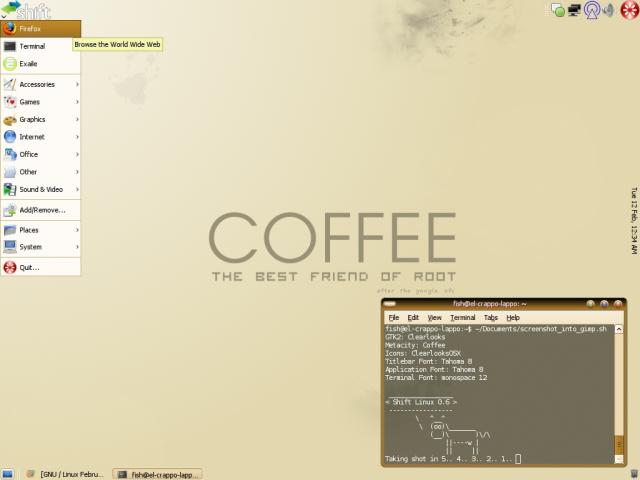Open the terminal titlebar window menu button
640x480 pixels.
pyautogui.click(x=390, y=304)
